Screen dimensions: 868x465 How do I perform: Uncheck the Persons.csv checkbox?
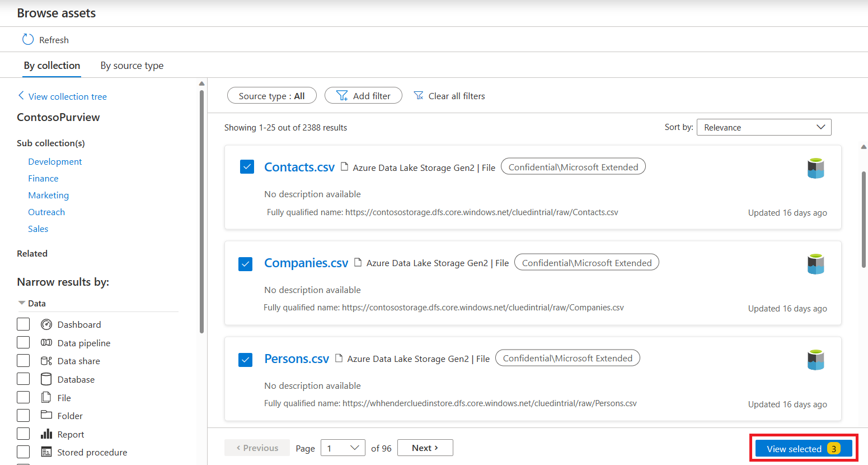(245, 359)
